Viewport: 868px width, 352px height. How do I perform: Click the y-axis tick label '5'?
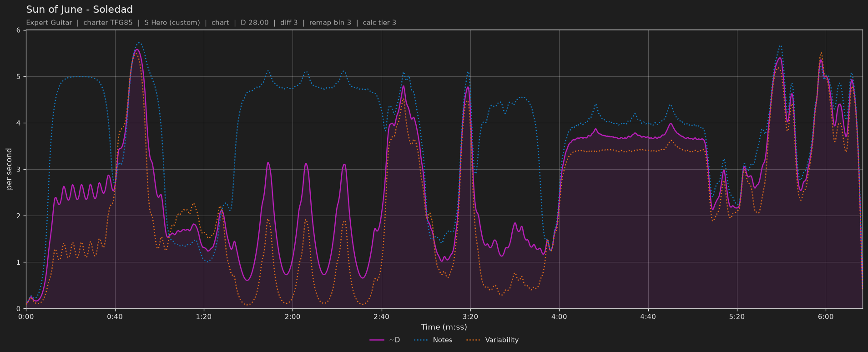[x=19, y=77]
